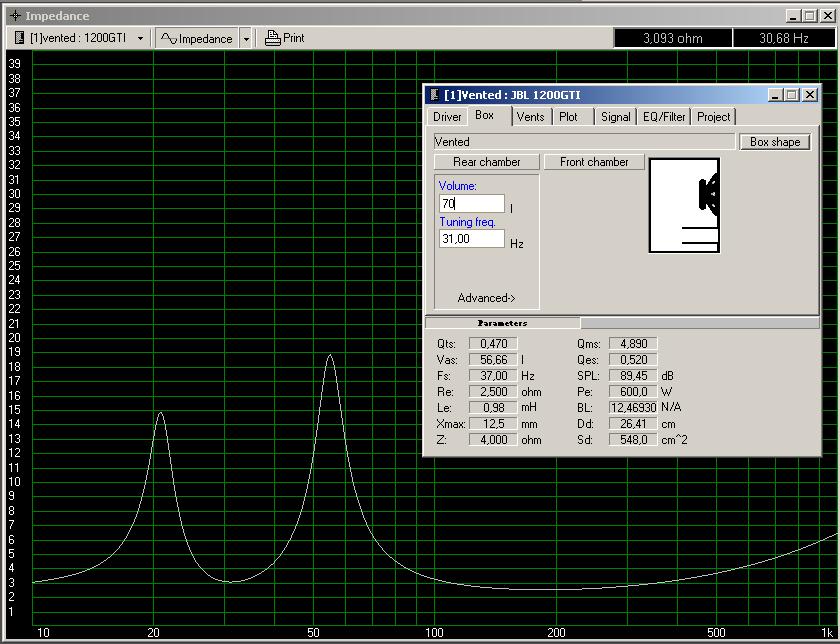This screenshot has height=644, width=840.
Task: Switch to the Driver tab
Action: coord(447,117)
